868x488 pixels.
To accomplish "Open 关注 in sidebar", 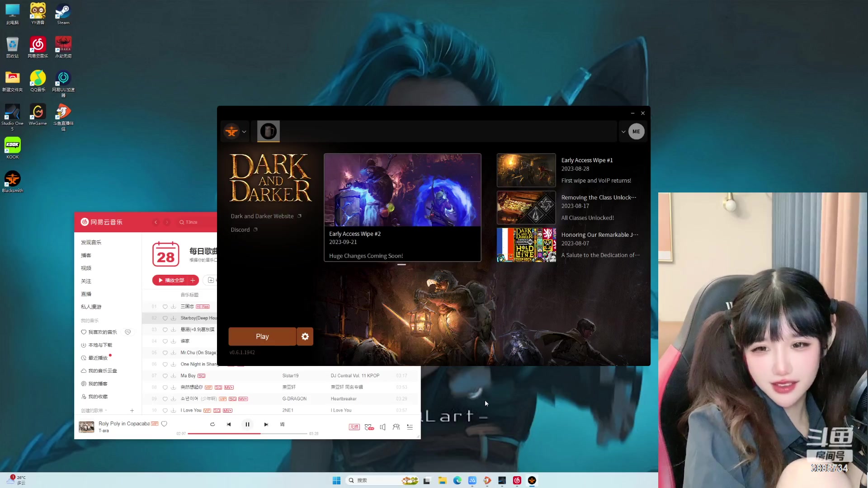I will tap(86, 281).
